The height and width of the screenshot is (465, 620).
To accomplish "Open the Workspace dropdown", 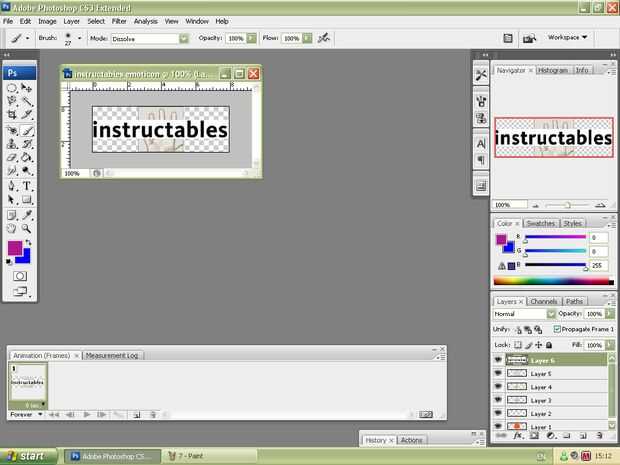I will click(x=567, y=37).
